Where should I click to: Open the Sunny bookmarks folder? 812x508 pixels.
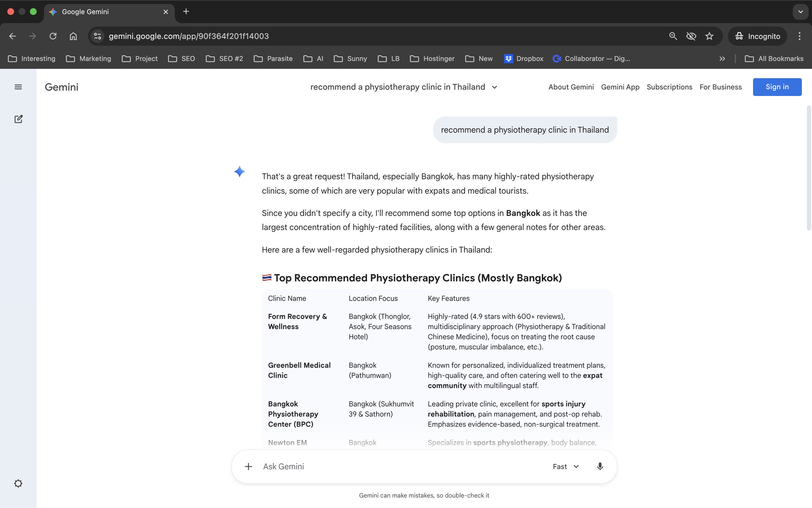point(350,59)
